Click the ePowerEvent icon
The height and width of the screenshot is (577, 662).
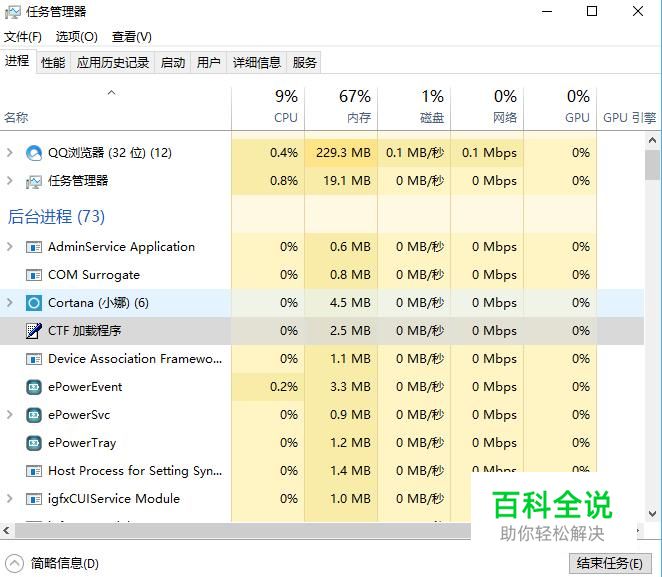pyautogui.click(x=34, y=387)
